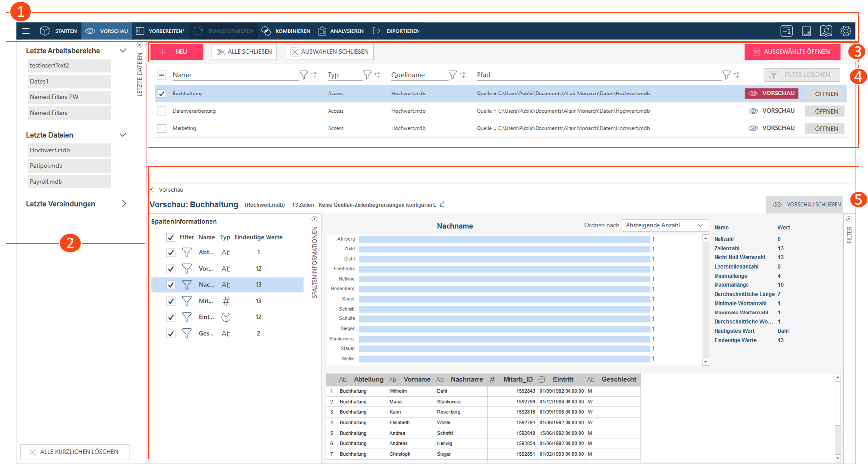Image resolution: width=868 pixels, height=469 pixels.
Task: Click the sort arrows next to Pfad filter
Action: pyautogui.click(x=736, y=75)
